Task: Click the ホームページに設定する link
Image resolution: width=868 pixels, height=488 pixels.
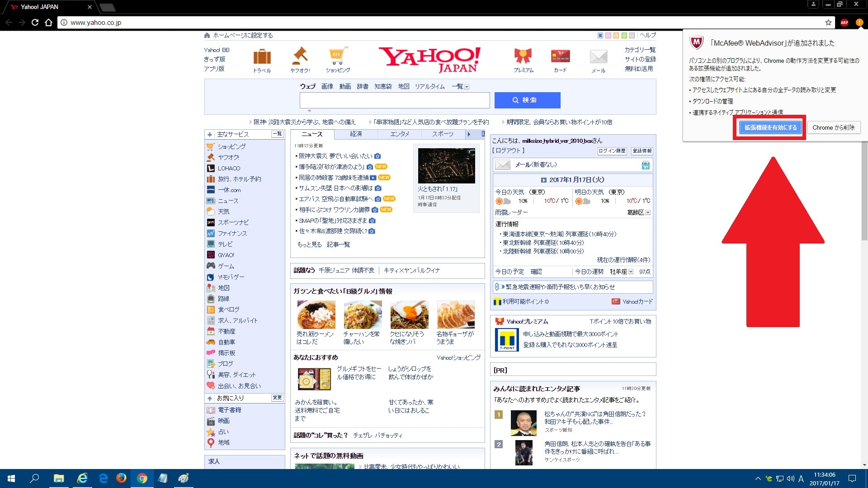Action: pyautogui.click(x=243, y=35)
